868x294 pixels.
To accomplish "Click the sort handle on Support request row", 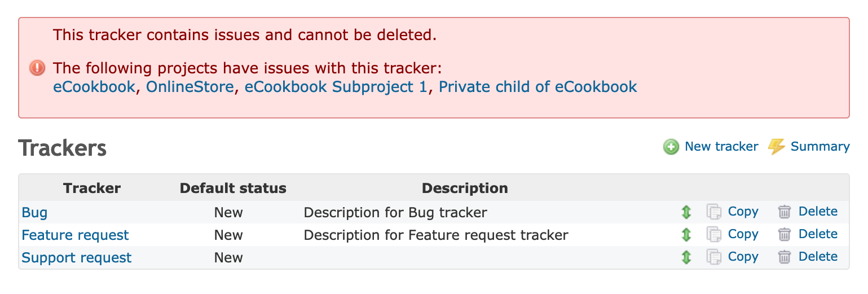I will coord(686,257).
